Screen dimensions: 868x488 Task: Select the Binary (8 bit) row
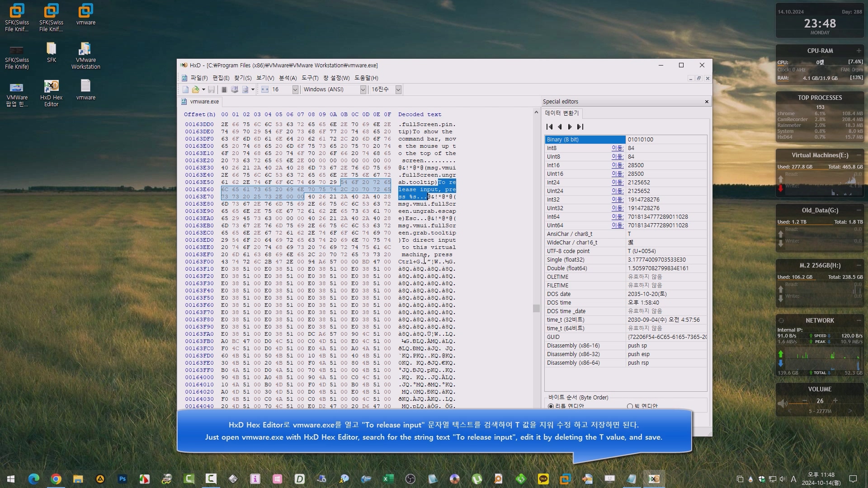[x=626, y=140]
